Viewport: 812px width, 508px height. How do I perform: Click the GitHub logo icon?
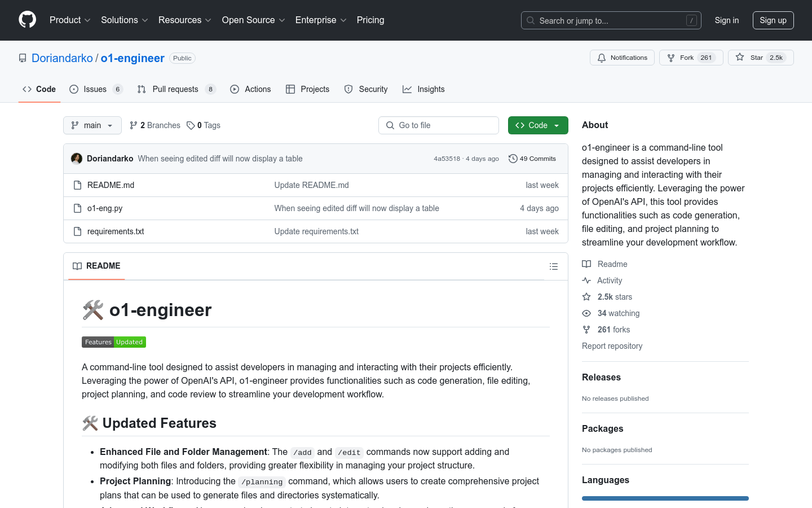coord(27,20)
